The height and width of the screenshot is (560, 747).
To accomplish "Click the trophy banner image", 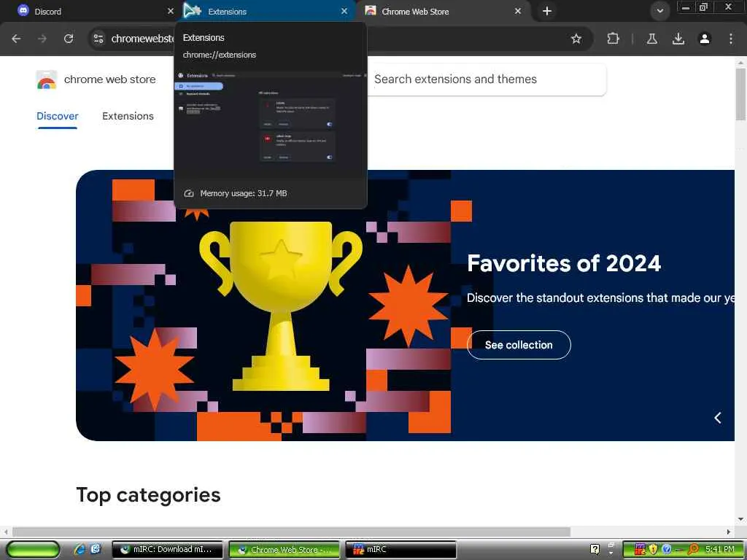I will point(281,306).
